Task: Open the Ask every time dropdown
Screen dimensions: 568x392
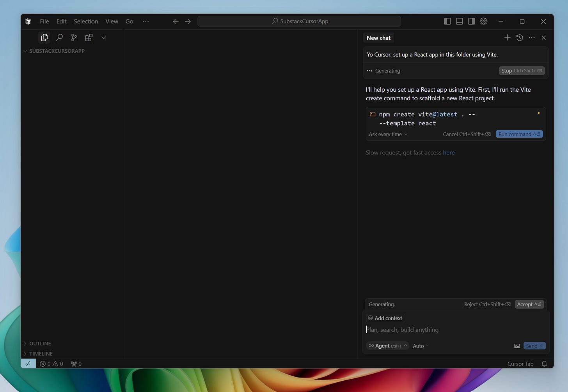Action: click(388, 134)
